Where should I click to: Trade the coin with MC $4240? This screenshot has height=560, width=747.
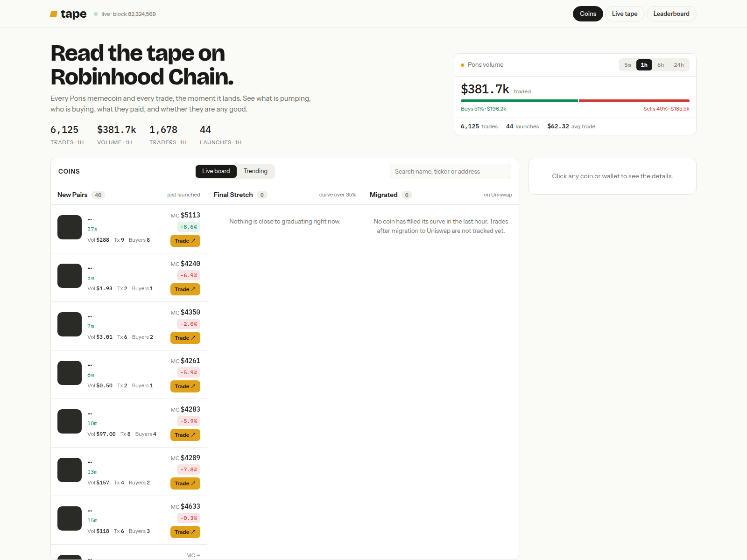point(185,289)
